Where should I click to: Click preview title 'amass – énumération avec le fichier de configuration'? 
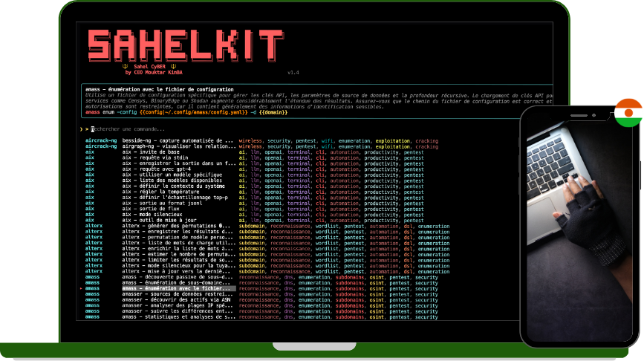pyautogui.click(x=160, y=89)
